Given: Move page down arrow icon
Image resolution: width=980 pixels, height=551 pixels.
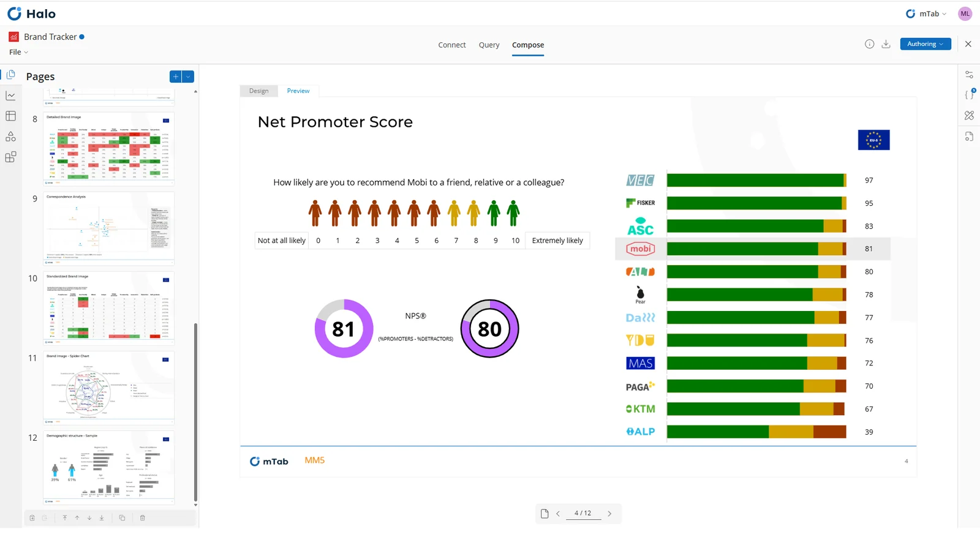Looking at the screenshot, I should tap(89, 518).
